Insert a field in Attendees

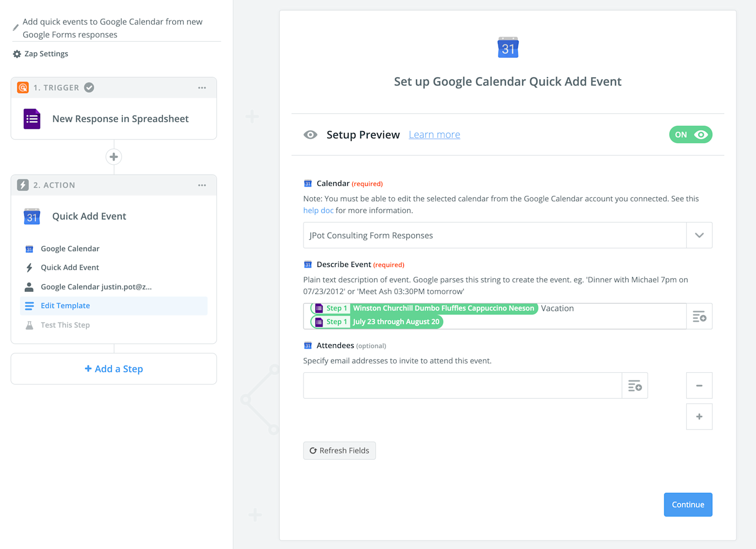tap(635, 385)
